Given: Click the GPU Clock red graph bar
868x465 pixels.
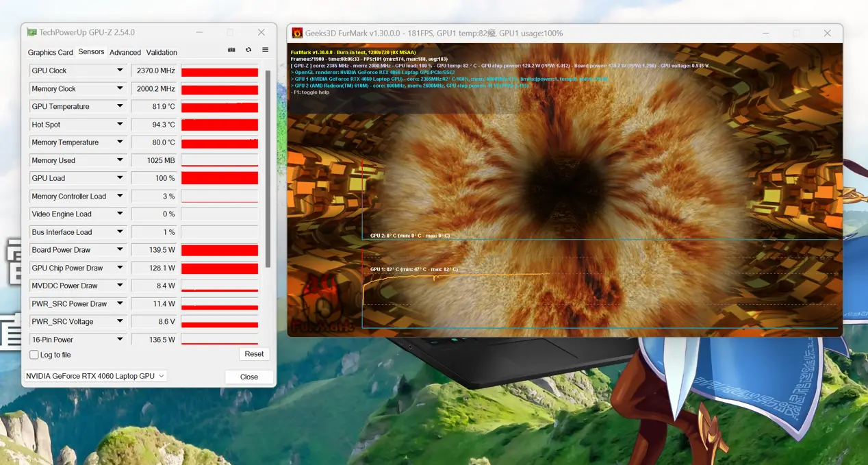Looking at the screenshot, I should pyautogui.click(x=220, y=71).
